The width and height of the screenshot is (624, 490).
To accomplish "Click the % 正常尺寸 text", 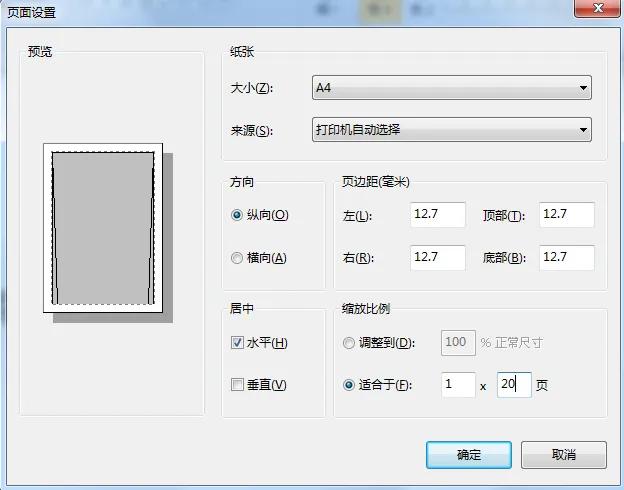I will 511,342.
